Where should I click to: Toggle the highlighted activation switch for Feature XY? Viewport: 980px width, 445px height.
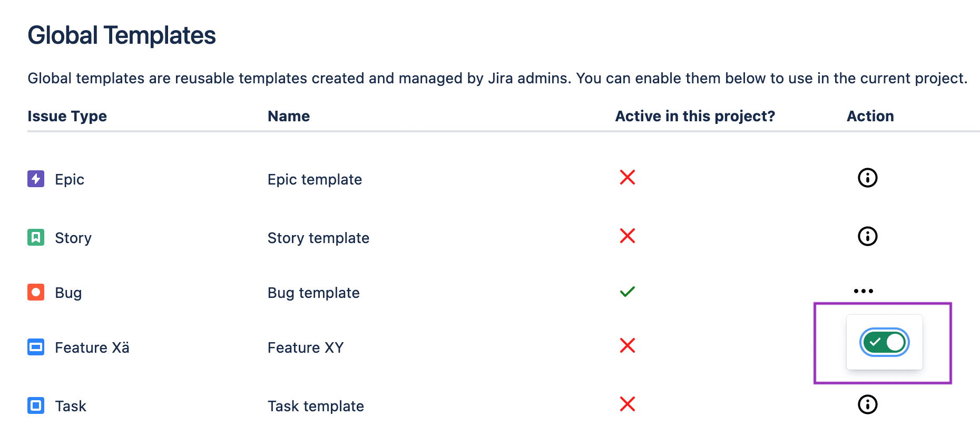pos(884,342)
